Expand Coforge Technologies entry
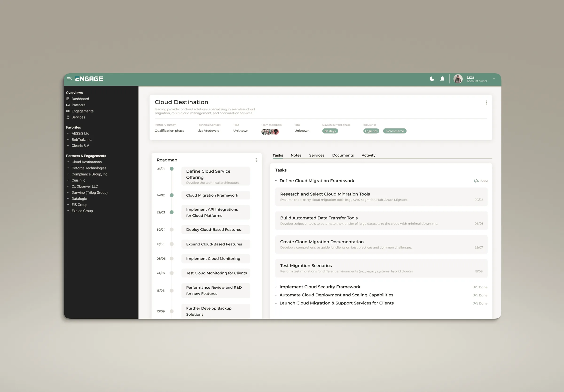Viewport: 564px width, 392px height. point(68,168)
